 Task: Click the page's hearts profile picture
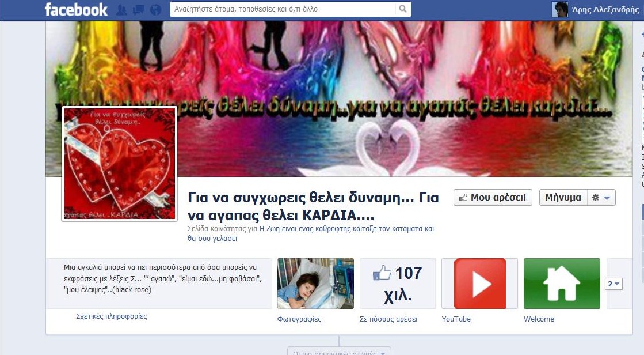(x=119, y=164)
